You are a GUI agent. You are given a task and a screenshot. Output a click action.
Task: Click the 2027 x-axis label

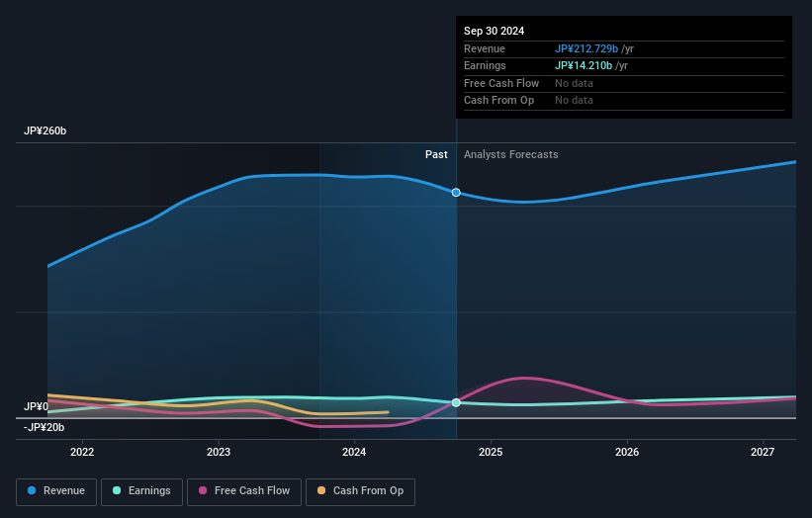763,452
